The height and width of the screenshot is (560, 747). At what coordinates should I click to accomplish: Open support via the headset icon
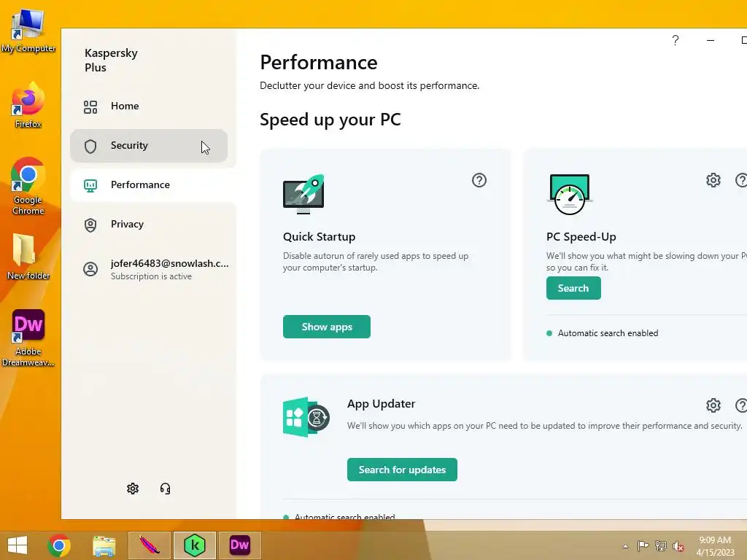pyautogui.click(x=166, y=489)
